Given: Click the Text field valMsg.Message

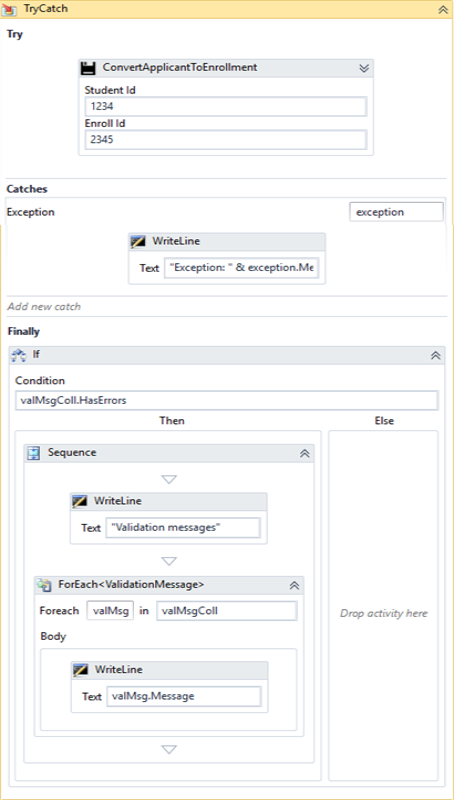Looking at the screenshot, I should click(184, 696).
